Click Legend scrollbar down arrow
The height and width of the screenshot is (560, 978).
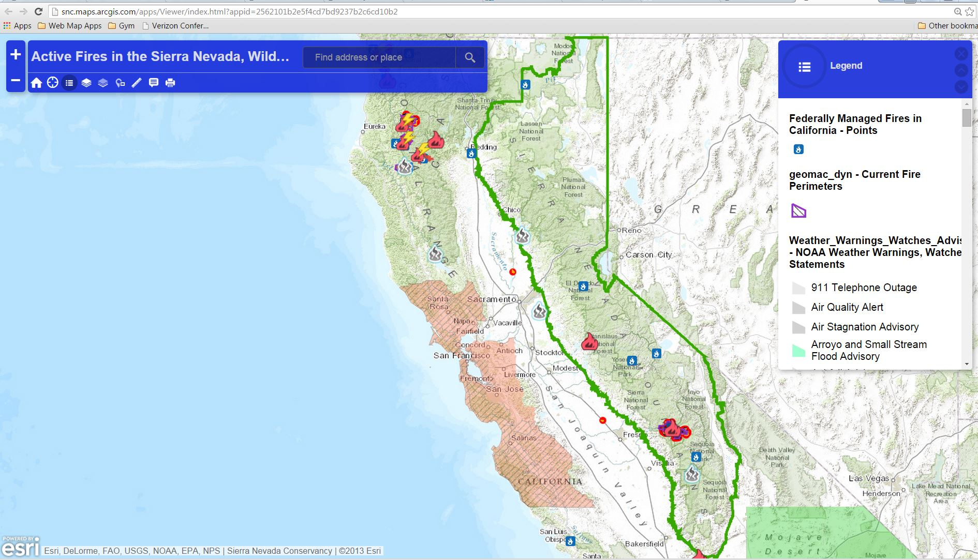pos(967,364)
